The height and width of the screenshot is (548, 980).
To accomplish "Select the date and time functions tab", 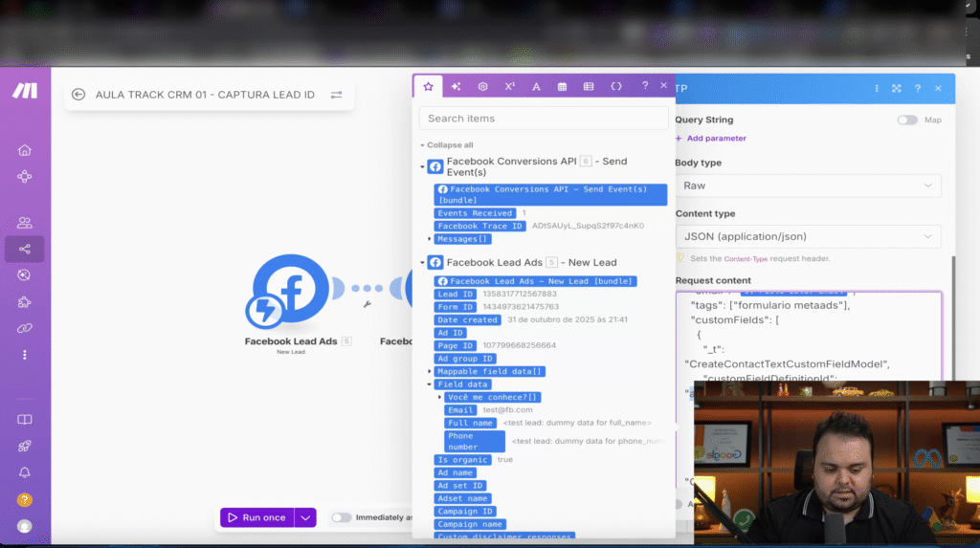I will point(562,86).
